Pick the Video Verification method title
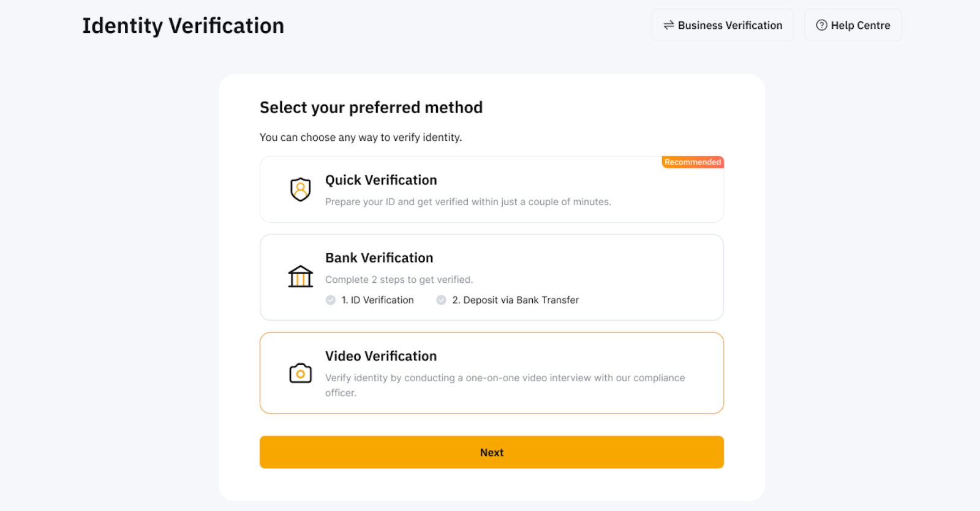This screenshot has width=980, height=511. [x=381, y=356]
